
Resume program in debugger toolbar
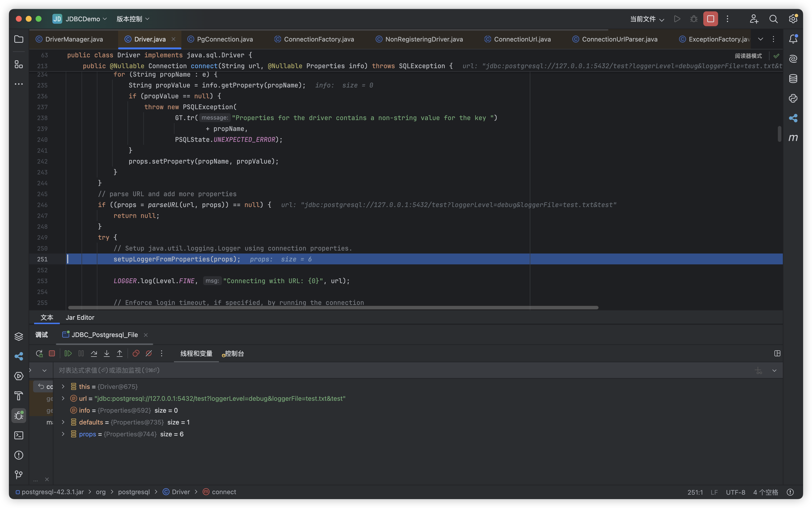point(68,353)
